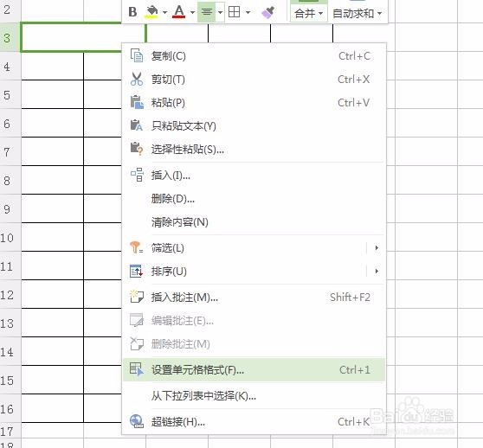Image resolution: width=483 pixels, height=448 pixels.
Task: Select row header 16
Action: 10,408
